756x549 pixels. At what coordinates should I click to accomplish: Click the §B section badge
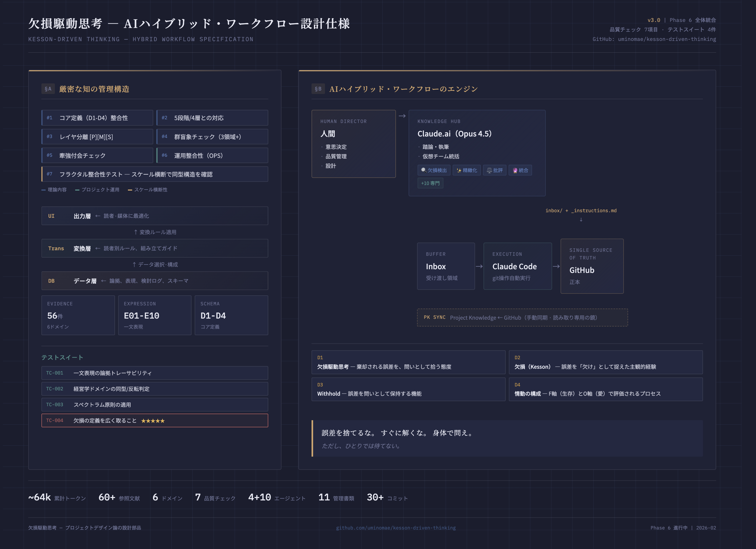(x=318, y=89)
